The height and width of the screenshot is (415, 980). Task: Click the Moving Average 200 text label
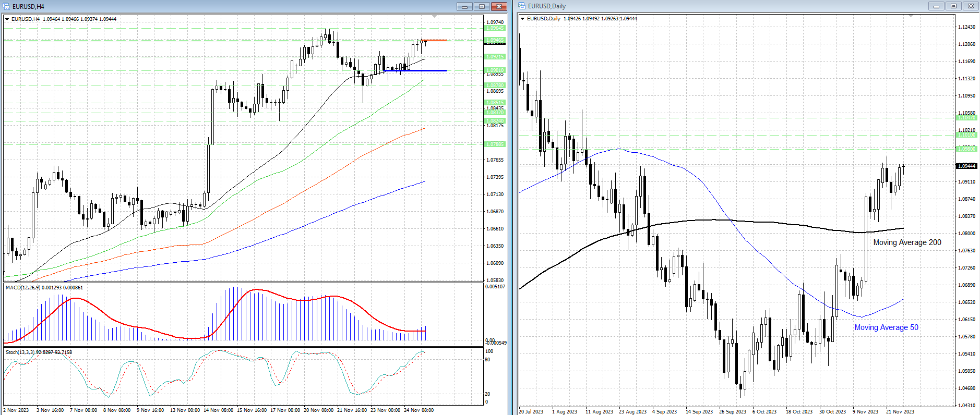point(907,242)
